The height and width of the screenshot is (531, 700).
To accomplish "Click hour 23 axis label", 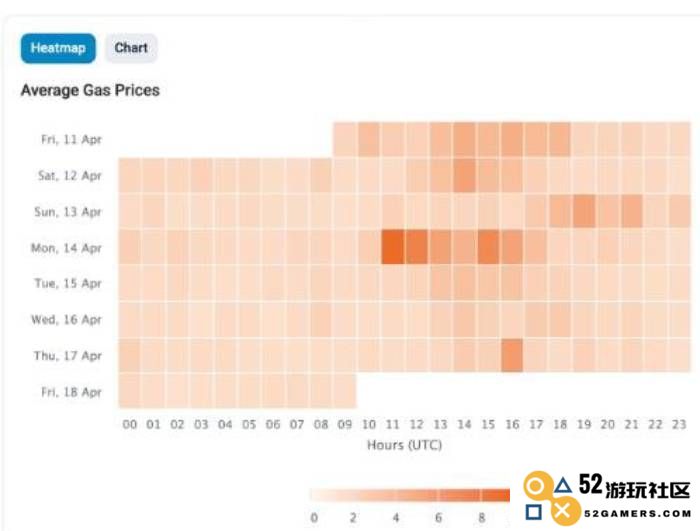I will click(x=679, y=424).
